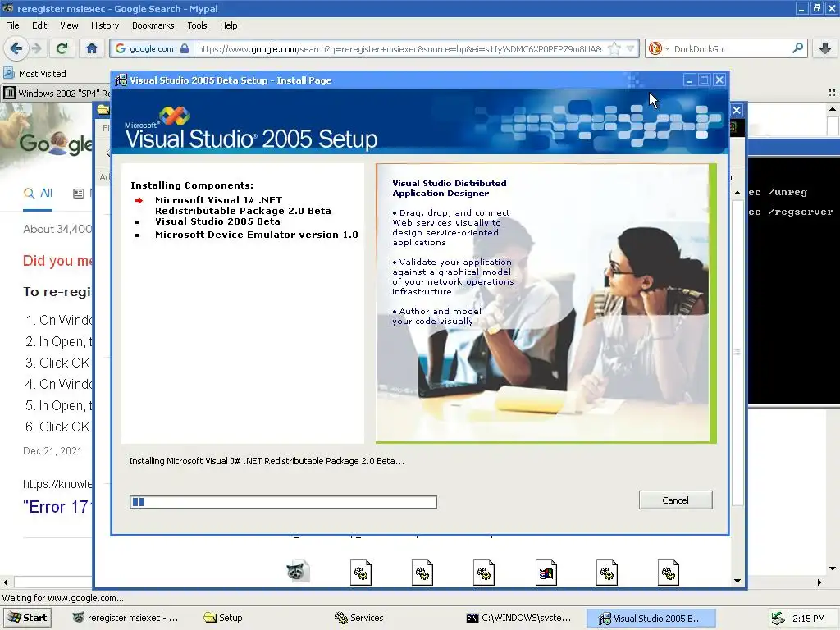Switch to the Setup folder taskbar button

(224, 618)
